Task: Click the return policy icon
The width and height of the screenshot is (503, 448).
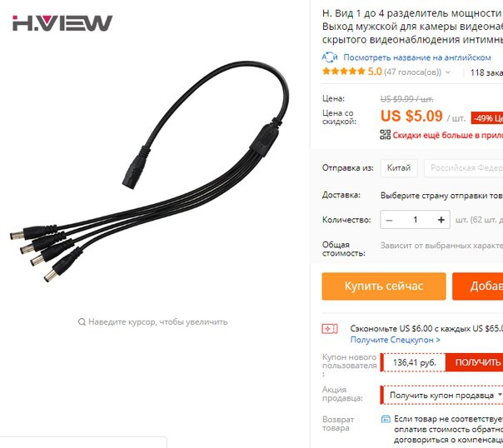Action: tap(386, 419)
